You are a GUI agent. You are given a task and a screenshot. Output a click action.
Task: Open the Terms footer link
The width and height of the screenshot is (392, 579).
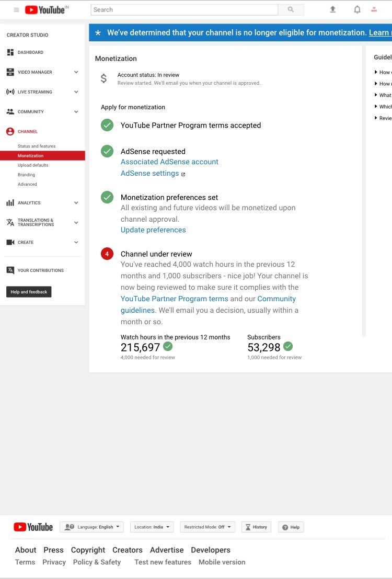tap(25, 562)
